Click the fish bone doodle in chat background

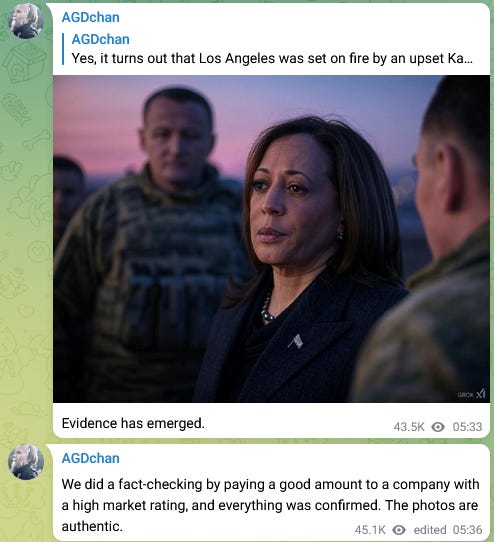coord(17,109)
